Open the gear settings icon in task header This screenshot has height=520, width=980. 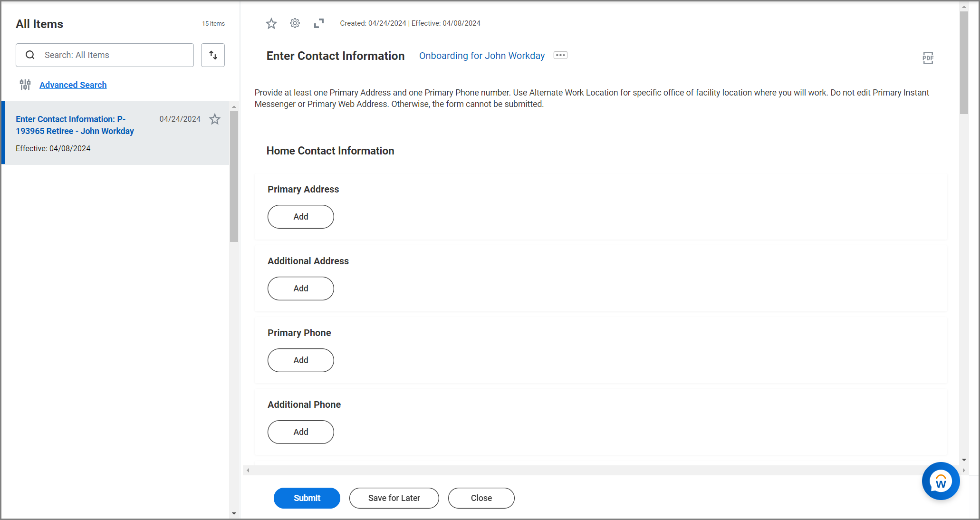tap(295, 23)
